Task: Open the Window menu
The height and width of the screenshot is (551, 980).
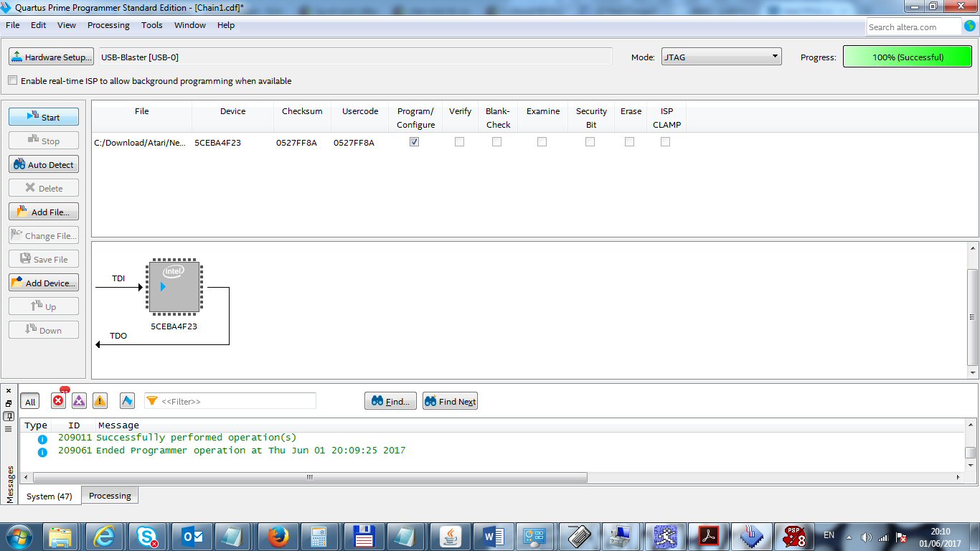Action: tap(189, 25)
